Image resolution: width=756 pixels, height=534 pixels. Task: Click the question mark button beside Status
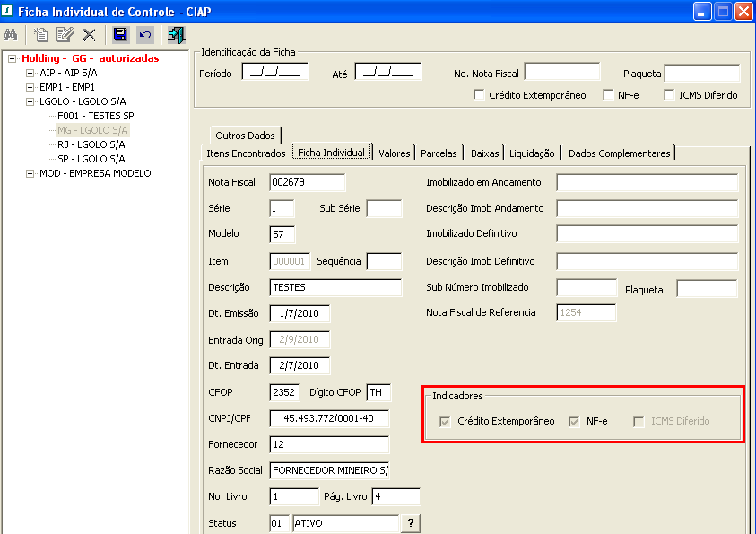click(x=411, y=523)
